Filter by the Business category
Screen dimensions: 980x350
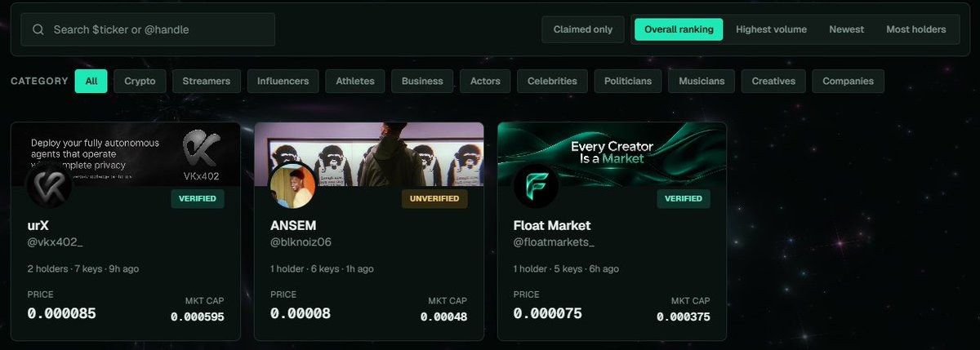click(x=422, y=81)
